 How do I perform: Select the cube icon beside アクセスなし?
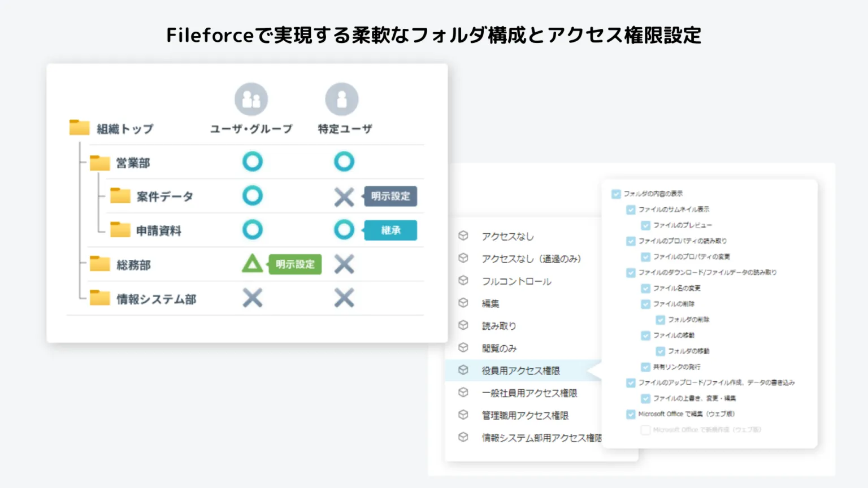click(463, 237)
